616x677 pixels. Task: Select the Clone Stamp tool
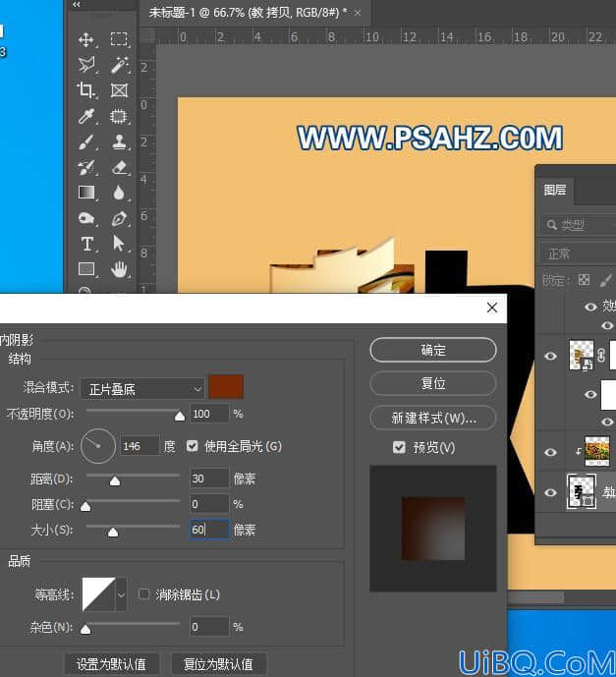pyautogui.click(x=119, y=141)
